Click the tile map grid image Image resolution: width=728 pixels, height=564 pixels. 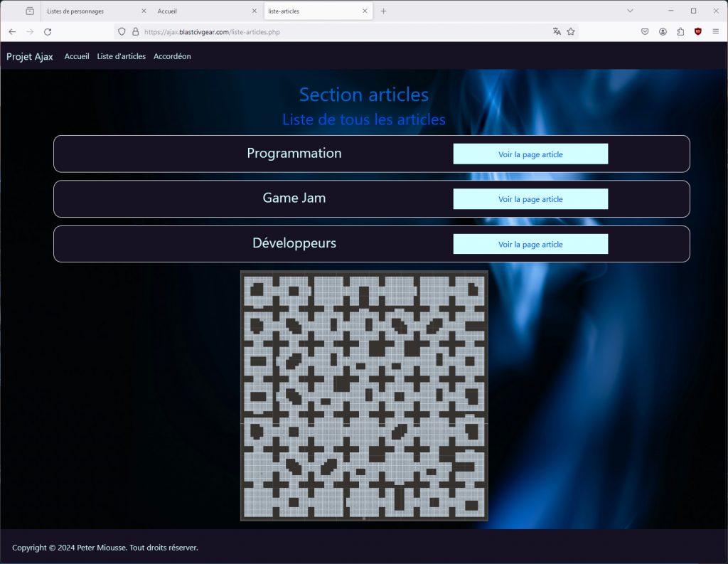coord(364,395)
